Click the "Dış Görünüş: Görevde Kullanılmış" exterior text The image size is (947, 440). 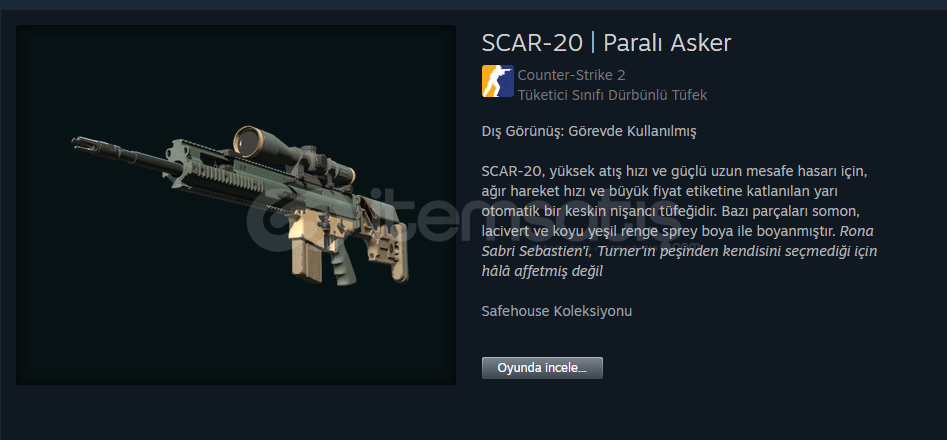(589, 131)
